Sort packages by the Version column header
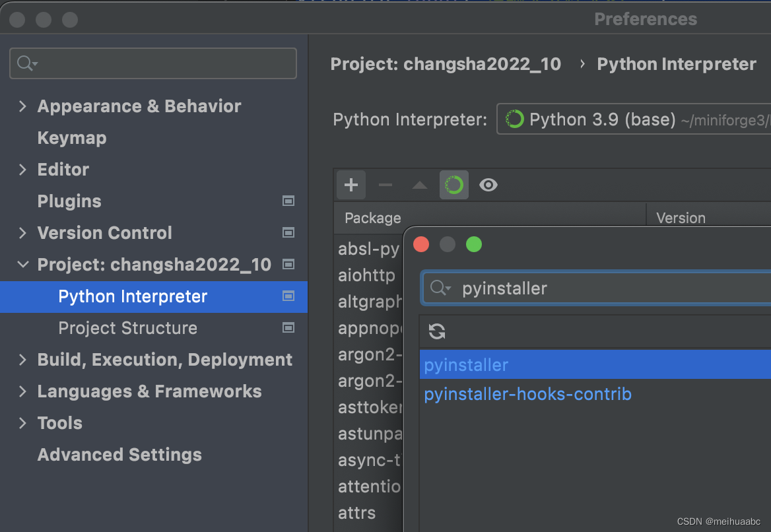 681,218
